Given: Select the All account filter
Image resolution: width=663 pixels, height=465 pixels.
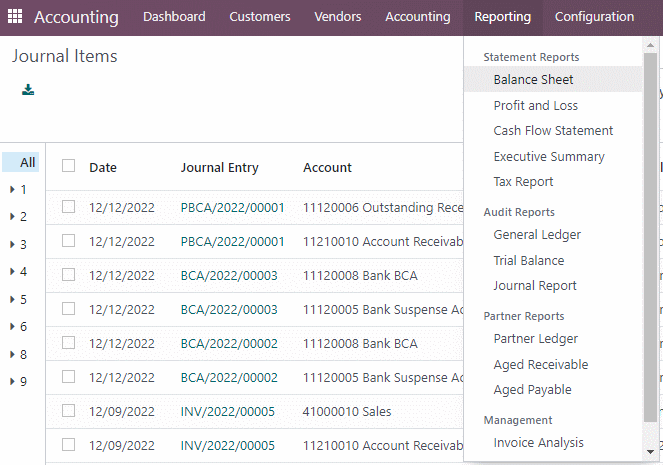Looking at the screenshot, I should [x=21, y=162].
